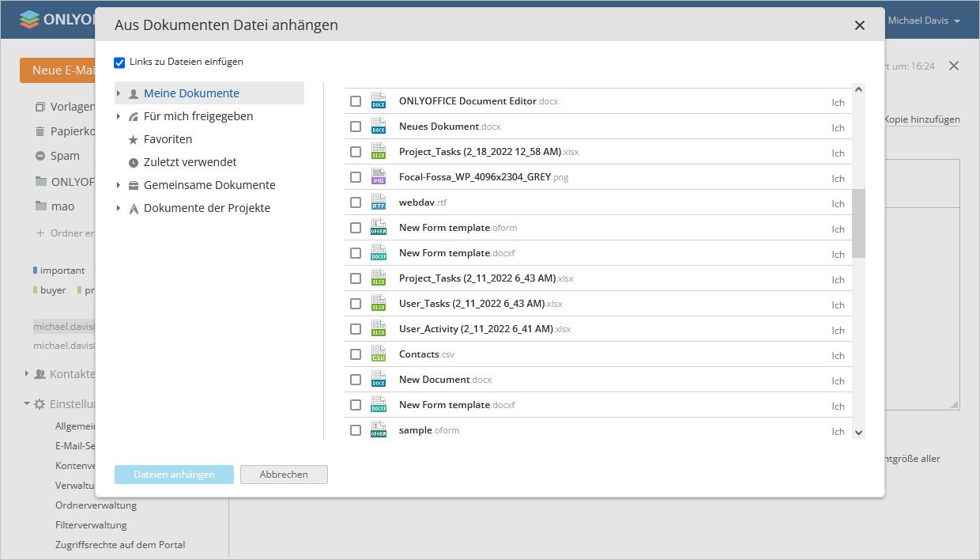
Task: Select the webdav.rtf checkbox
Action: pyautogui.click(x=356, y=202)
